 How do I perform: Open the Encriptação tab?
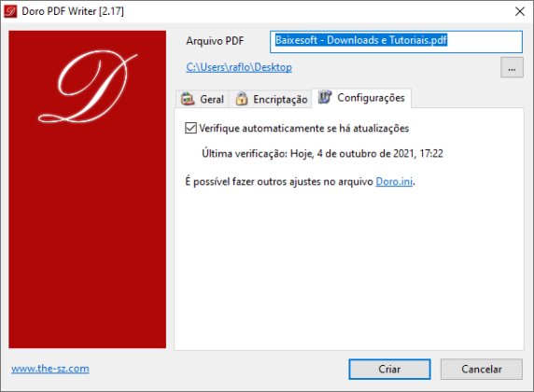271,99
